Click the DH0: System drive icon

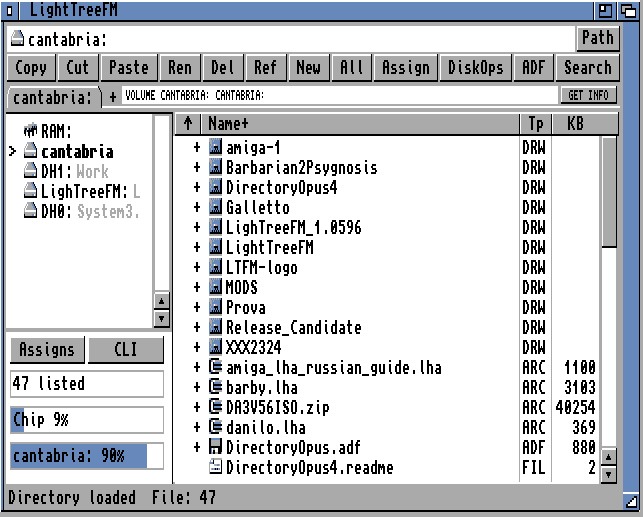pyautogui.click(x=30, y=211)
